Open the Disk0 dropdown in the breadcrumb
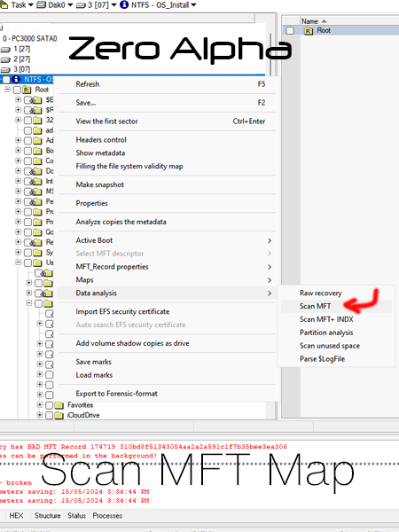This screenshot has width=399, height=532. click(70, 5)
